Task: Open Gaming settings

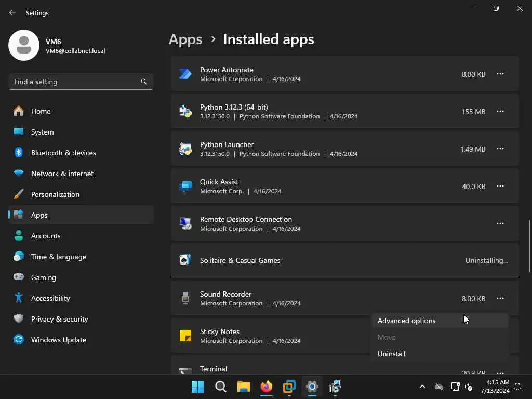Action: (81, 277)
